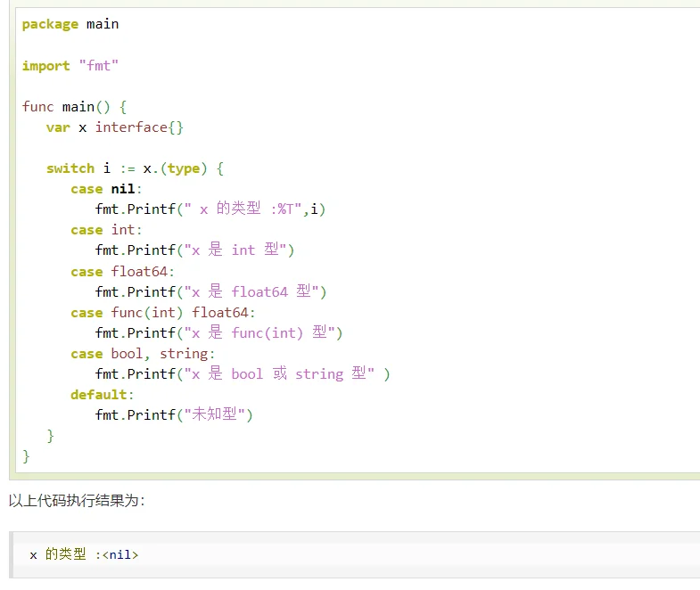Click the 'func main() {' line
Image resolution: width=700 pixels, height=590 pixels.
point(75,107)
